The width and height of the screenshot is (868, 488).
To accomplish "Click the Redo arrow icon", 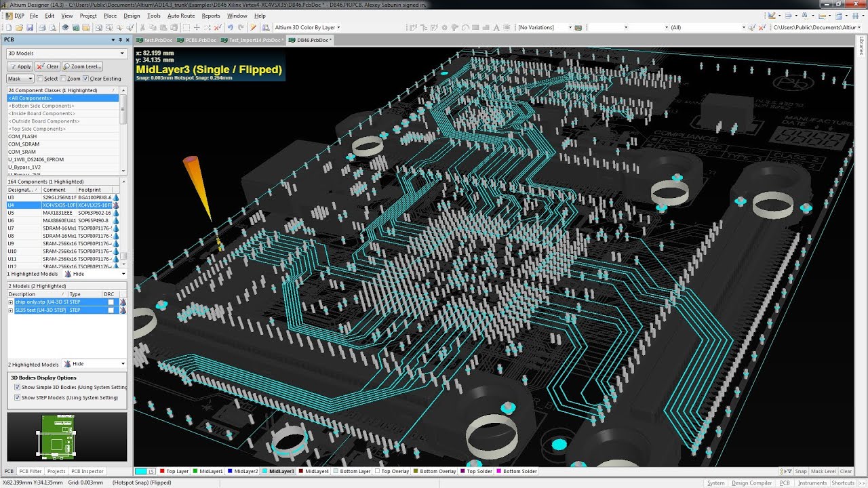I will click(241, 27).
